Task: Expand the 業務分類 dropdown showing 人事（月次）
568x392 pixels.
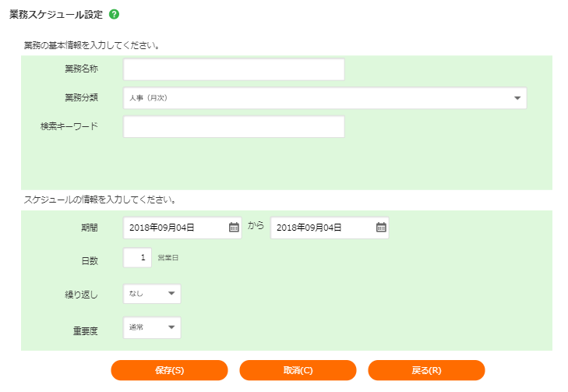Action: click(325, 98)
